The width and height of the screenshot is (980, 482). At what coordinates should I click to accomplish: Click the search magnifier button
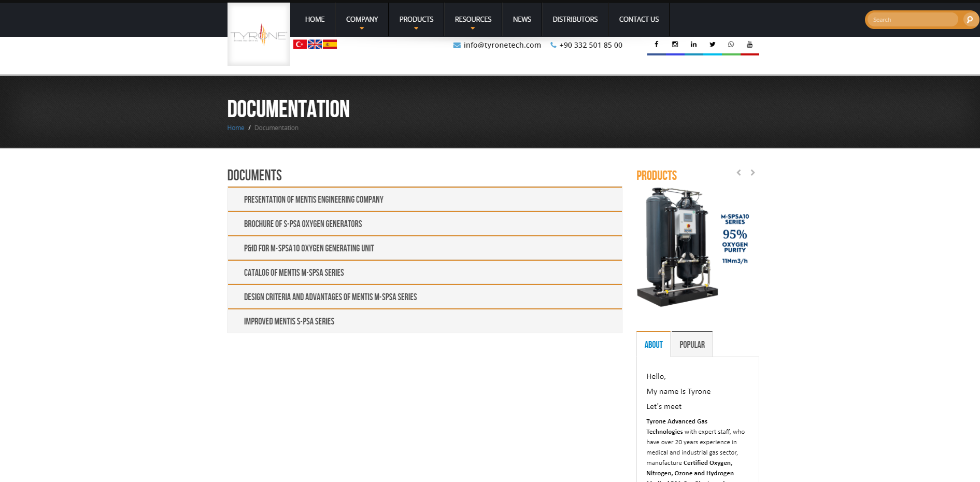point(969,20)
